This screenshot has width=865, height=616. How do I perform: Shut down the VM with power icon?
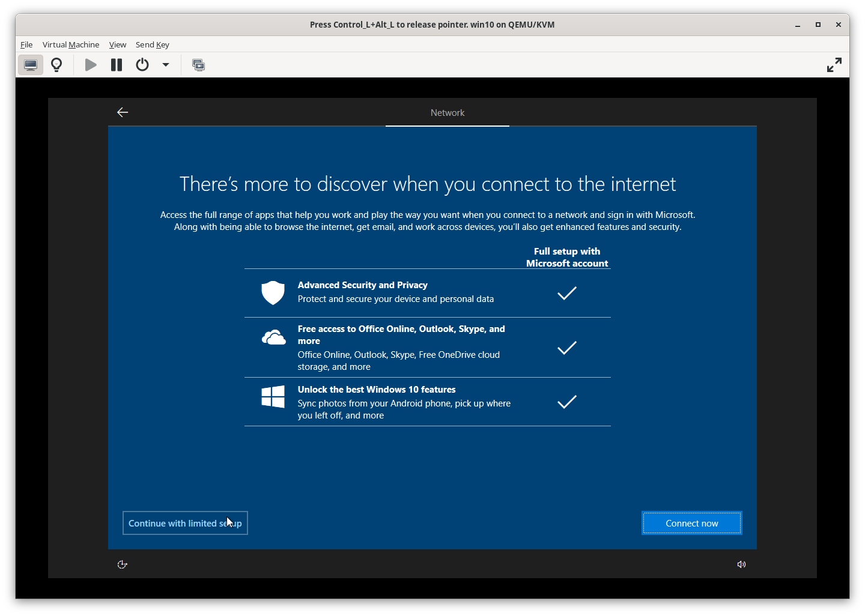[142, 65]
